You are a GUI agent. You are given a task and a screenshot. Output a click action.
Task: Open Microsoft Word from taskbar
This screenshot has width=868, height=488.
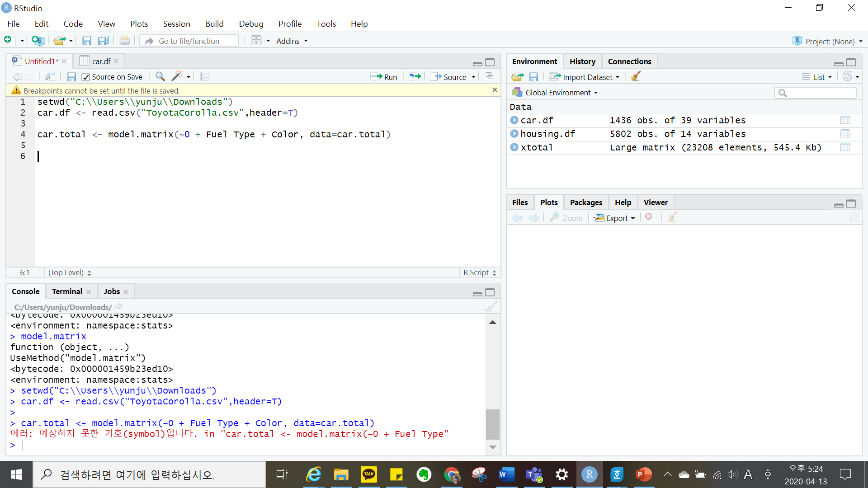(506, 474)
